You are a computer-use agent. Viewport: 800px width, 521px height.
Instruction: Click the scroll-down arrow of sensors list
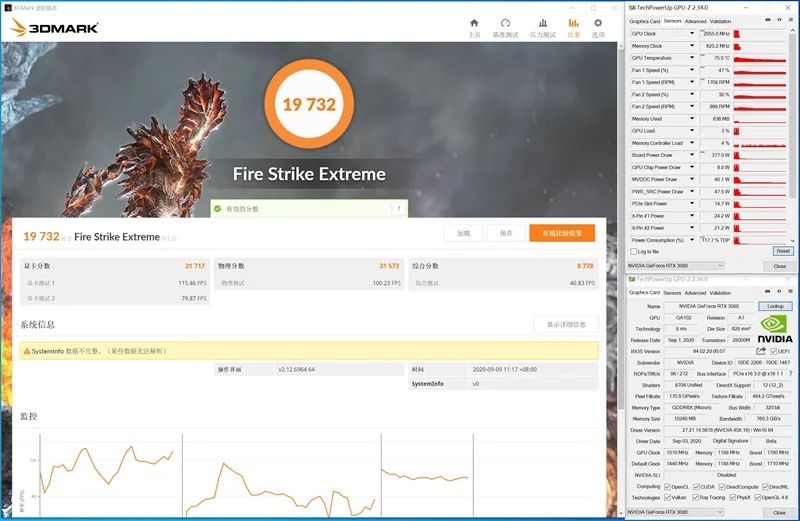pos(792,241)
